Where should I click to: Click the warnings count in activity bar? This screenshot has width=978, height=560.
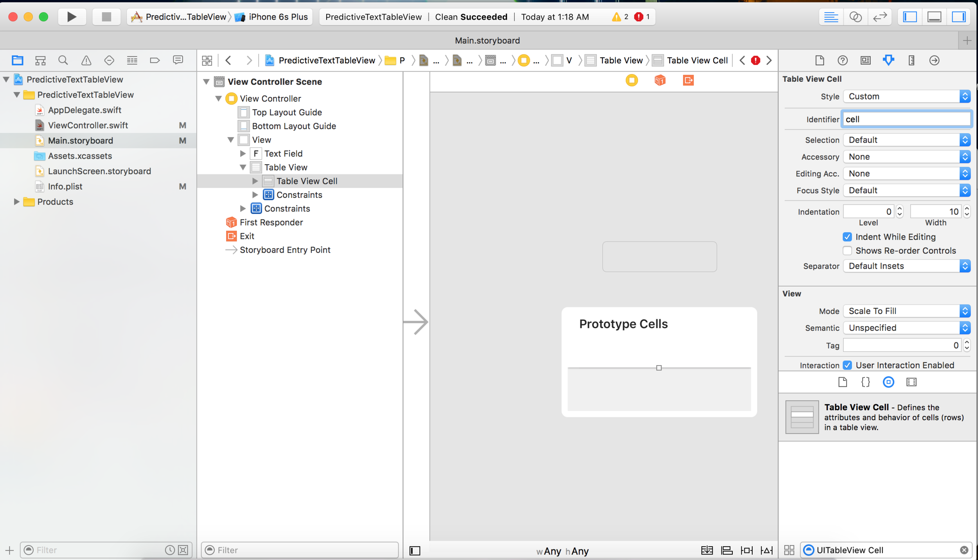tap(620, 17)
